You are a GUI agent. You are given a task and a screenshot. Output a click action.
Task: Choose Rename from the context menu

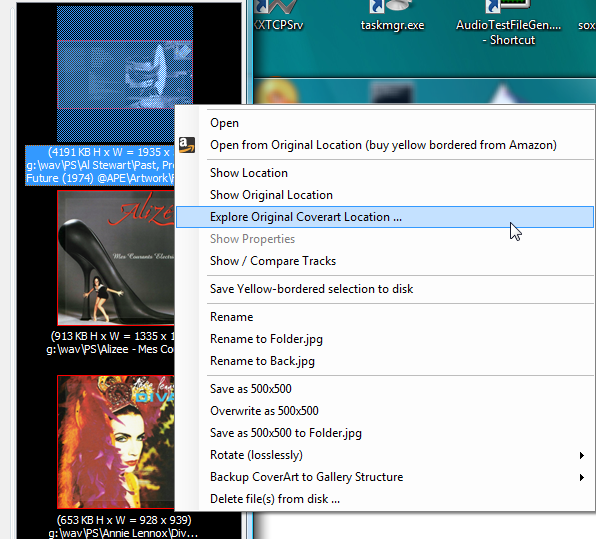pos(385,317)
